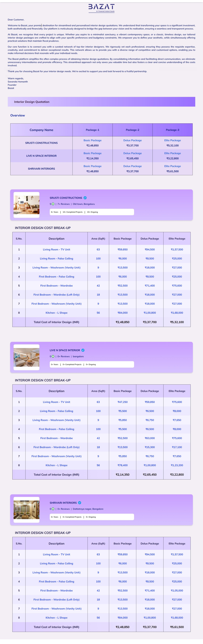The width and height of the screenshot is (203, 644).
Task: Click the ₹17,100 Elite loft wardrobe price
Action: point(177,447)
